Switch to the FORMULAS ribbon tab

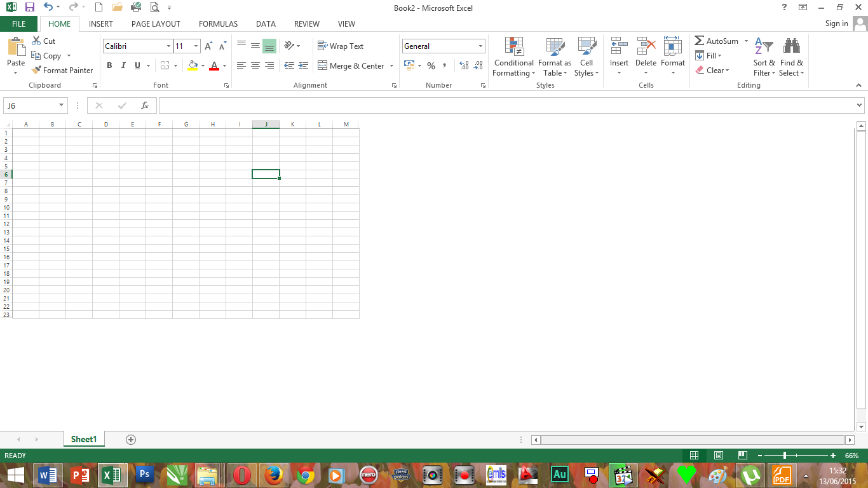tap(218, 24)
